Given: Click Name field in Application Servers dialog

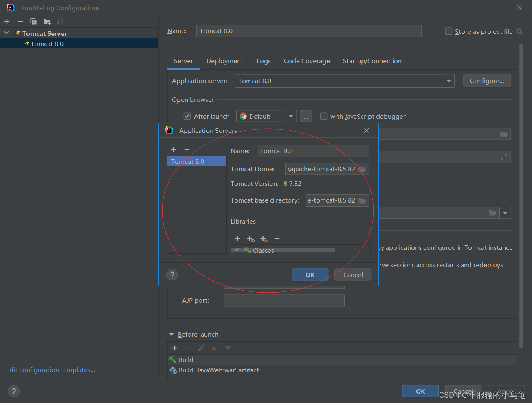Looking at the screenshot, I should (313, 151).
